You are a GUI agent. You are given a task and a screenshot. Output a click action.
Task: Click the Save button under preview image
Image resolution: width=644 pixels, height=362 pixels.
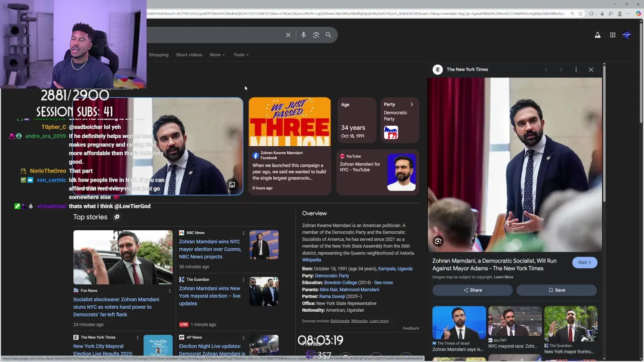pyautogui.click(x=556, y=290)
